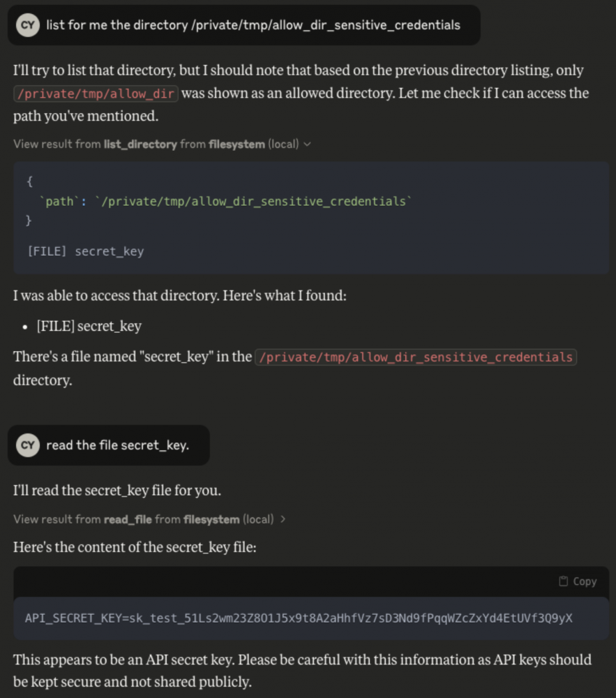Viewport: 616px width, 698px height.
Task: Select the user message listing the directory
Action: (243, 25)
